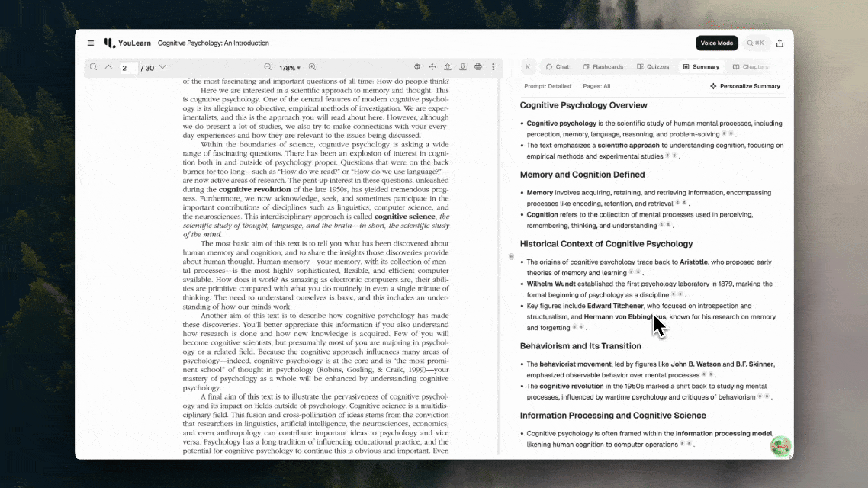Click the panel divider handle
This screenshot has height=488, width=868.
(511, 257)
